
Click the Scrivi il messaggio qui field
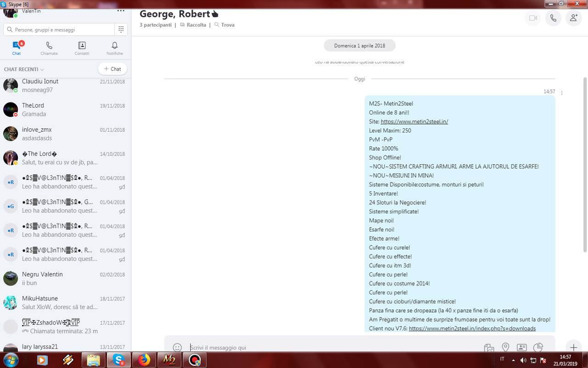coord(333,347)
